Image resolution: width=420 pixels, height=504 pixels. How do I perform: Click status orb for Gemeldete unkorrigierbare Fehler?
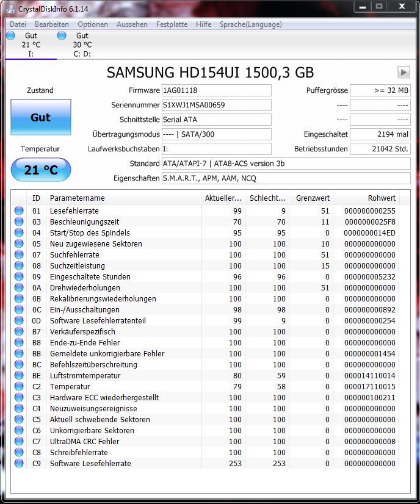(19, 353)
